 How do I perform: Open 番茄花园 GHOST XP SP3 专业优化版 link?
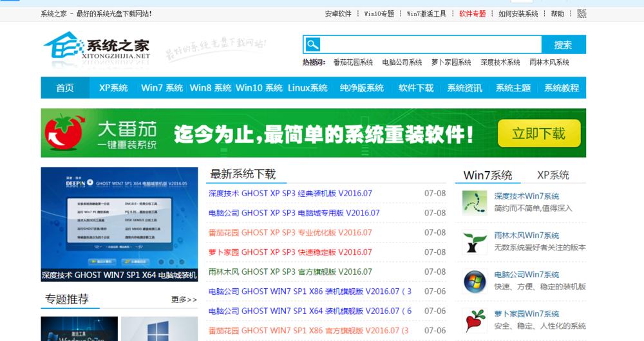290,233
